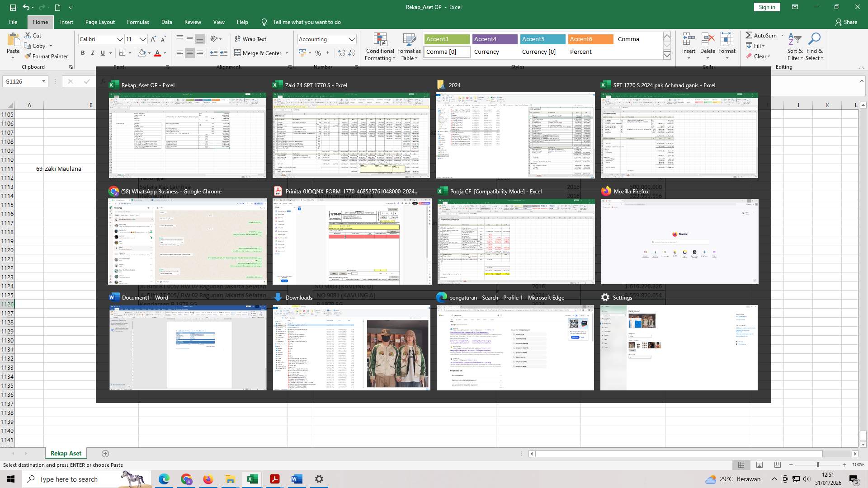Switch to Document1 - Word thumbnail

tap(188, 347)
